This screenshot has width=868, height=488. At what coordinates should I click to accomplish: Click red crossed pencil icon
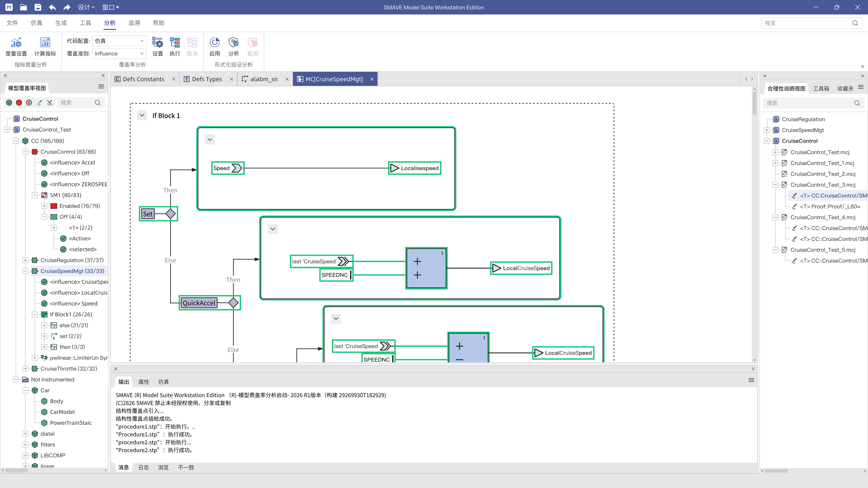click(x=50, y=103)
